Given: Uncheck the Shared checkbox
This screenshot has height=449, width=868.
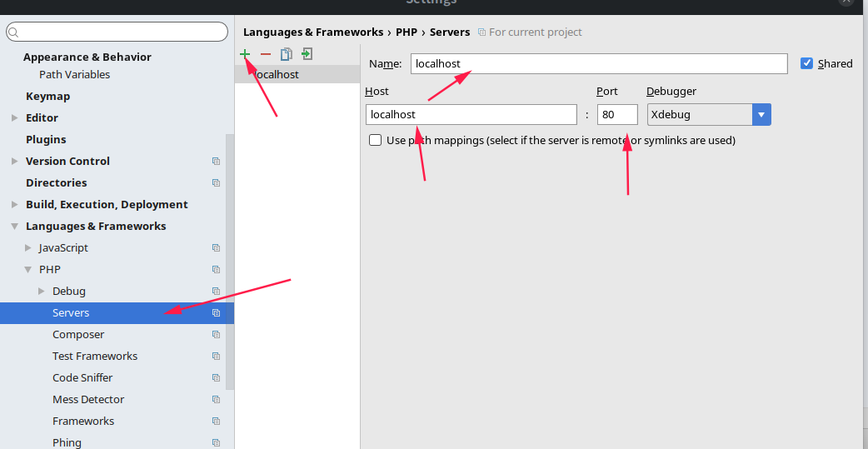Looking at the screenshot, I should [x=806, y=63].
